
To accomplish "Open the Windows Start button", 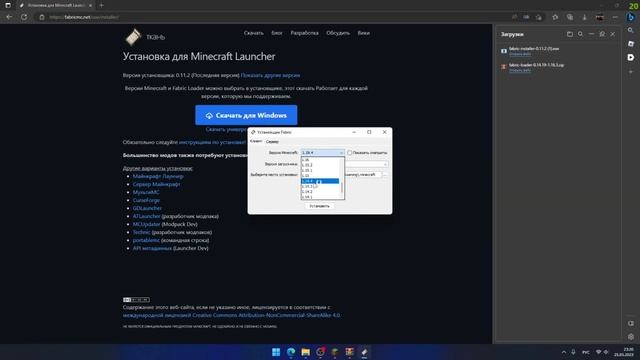I will pos(276,352).
